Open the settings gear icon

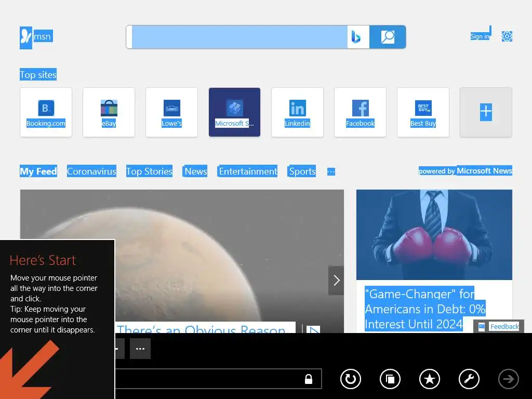(507, 36)
